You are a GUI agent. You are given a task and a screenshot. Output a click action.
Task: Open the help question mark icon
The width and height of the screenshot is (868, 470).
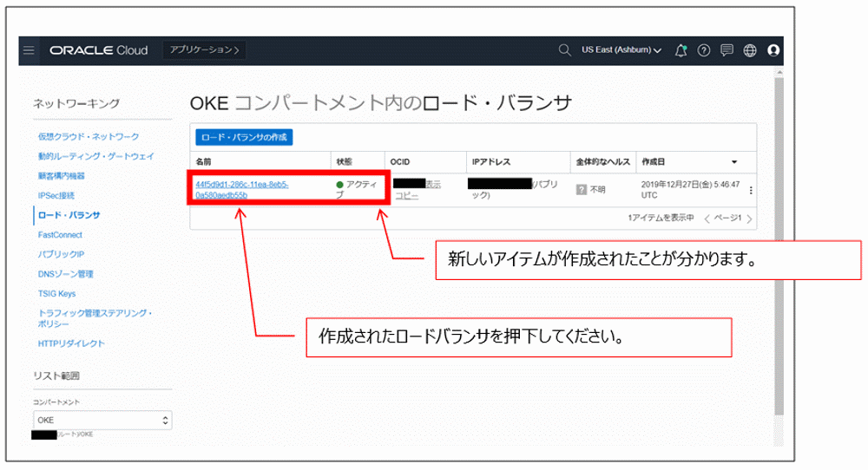tap(704, 50)
